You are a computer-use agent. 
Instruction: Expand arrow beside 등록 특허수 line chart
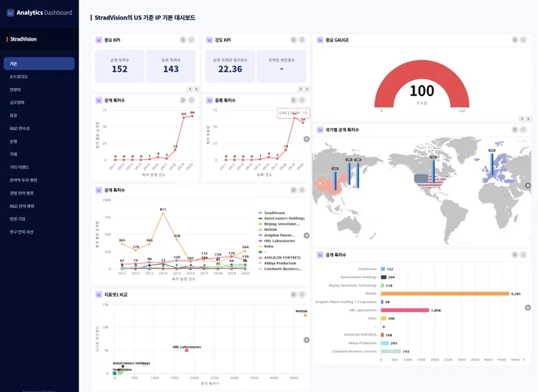306,139
